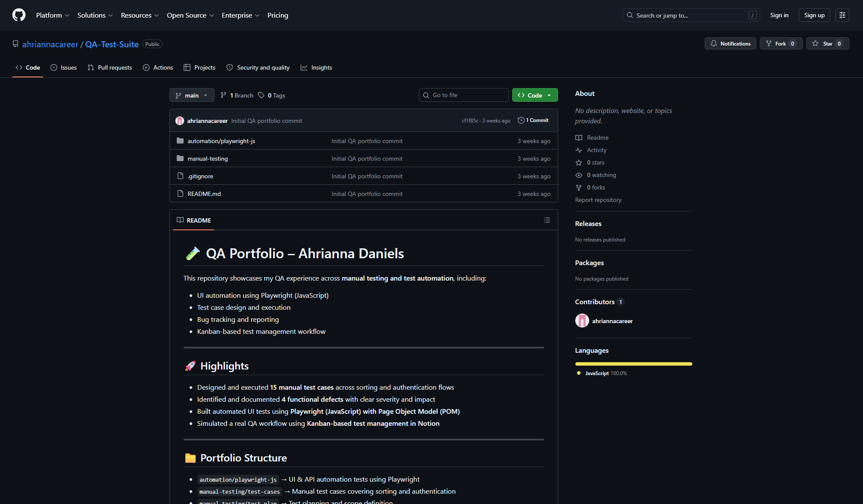Go to the Projects tab

coord(200,67)
